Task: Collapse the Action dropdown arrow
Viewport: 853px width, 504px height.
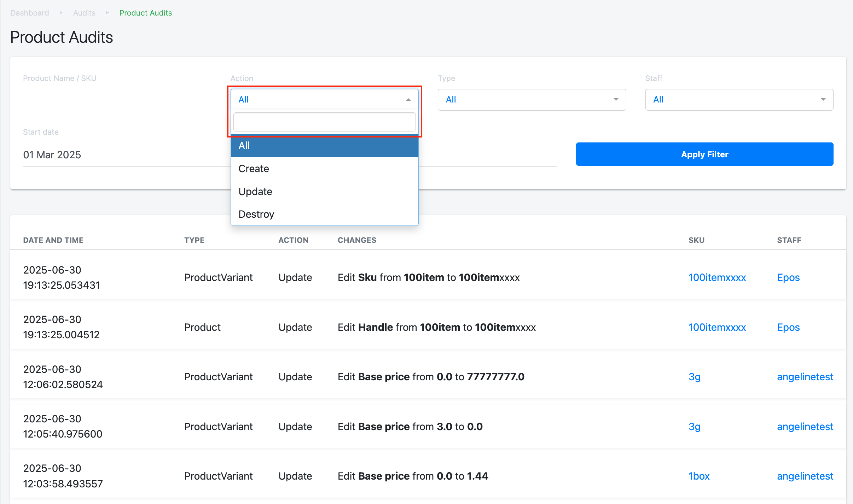Action: point(408,100)
